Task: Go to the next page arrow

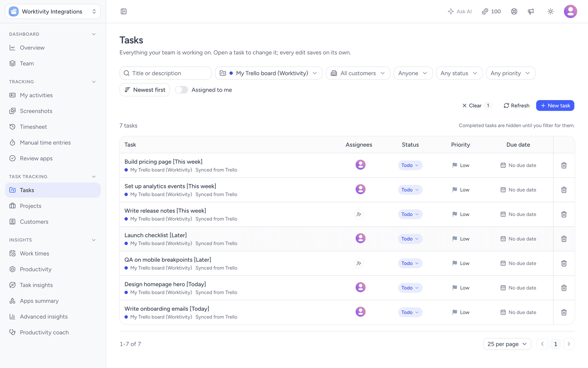Action: [x=569, y=344]
